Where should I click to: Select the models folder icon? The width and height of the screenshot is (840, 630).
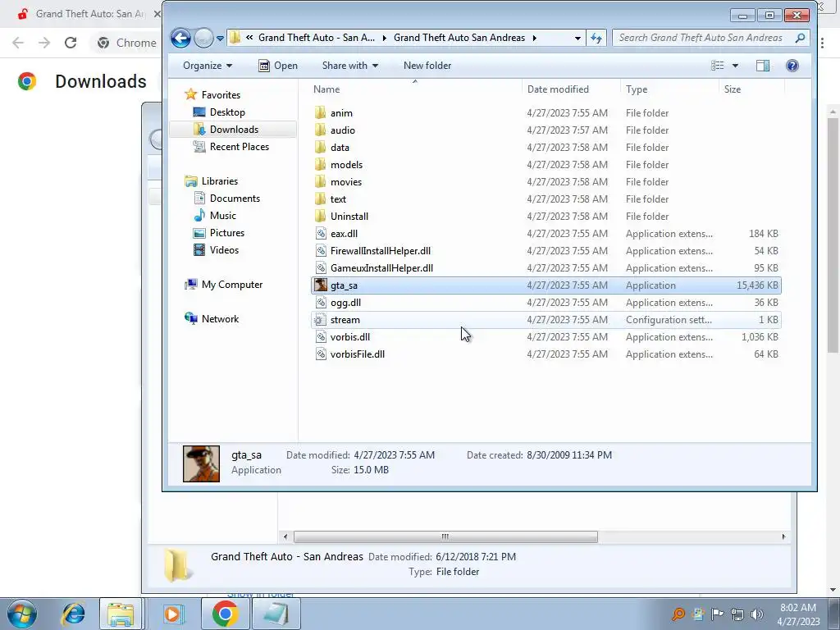321,164
